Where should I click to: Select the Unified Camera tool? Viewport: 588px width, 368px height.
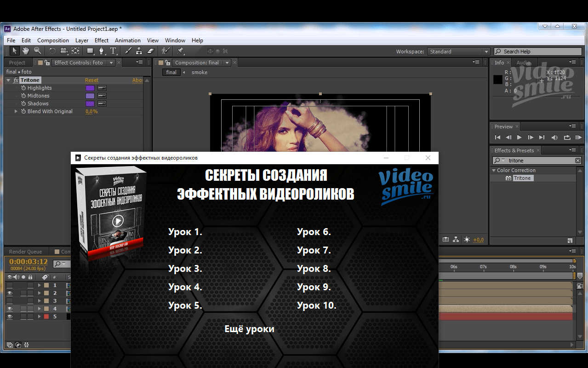(64, 51)
